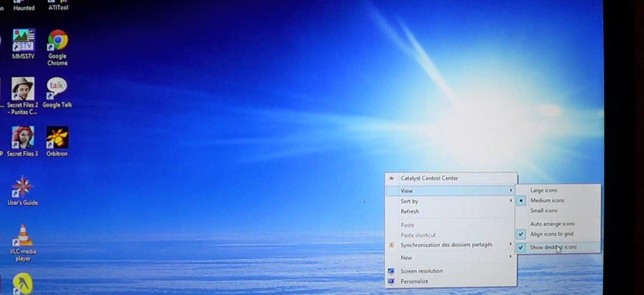Enable Auto arrange icons
The height and width of the screenshot is (295, 644).
click(552, 224)
